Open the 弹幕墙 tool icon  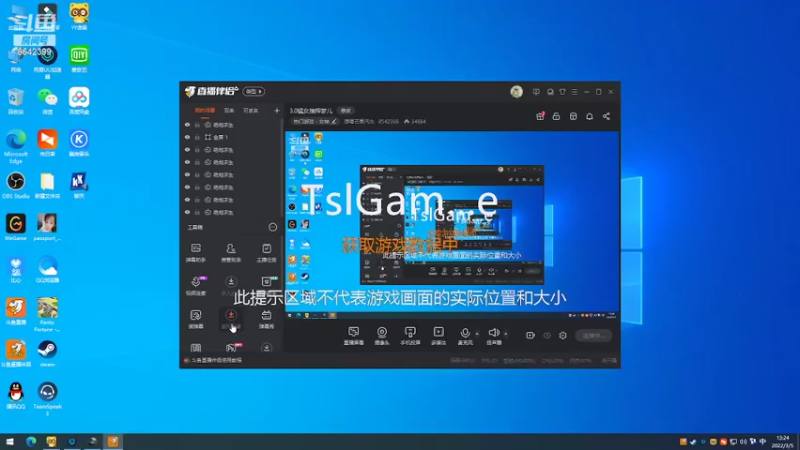266,318
